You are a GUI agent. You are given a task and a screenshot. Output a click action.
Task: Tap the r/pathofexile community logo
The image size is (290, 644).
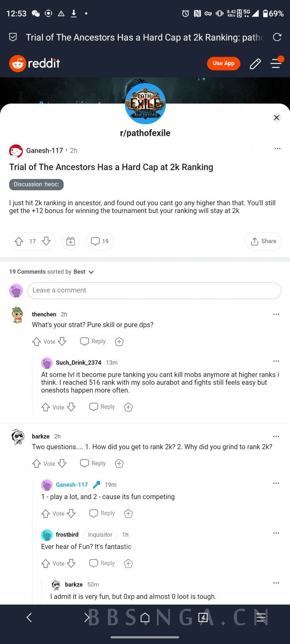point(145,104)
